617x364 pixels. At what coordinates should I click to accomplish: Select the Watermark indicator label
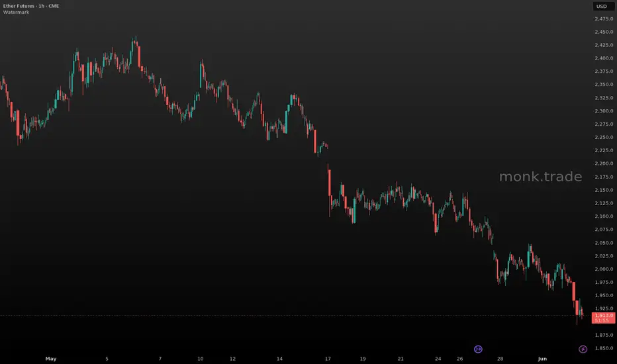(16, 12)
